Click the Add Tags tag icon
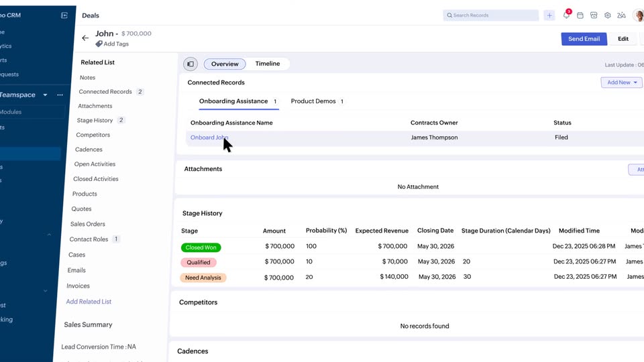Image resolution: width=644 pixels, height=362 pixels. click(99, 44)
